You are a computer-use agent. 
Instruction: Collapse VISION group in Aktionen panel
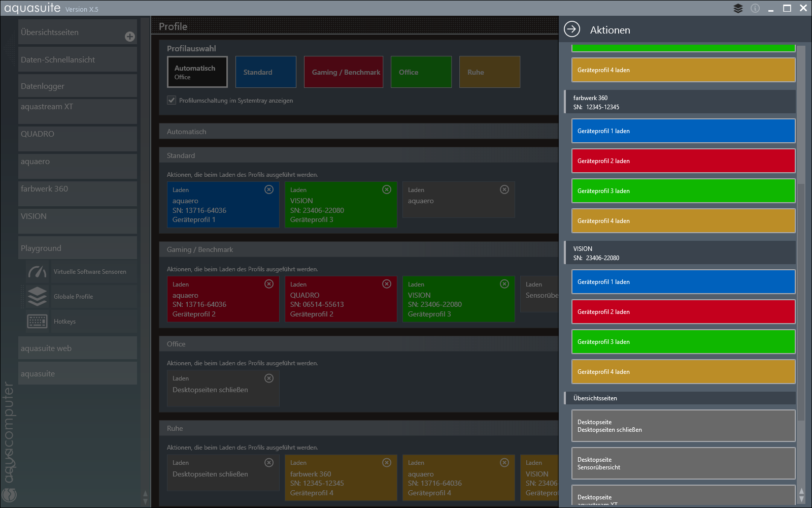(x=680, y=253)
